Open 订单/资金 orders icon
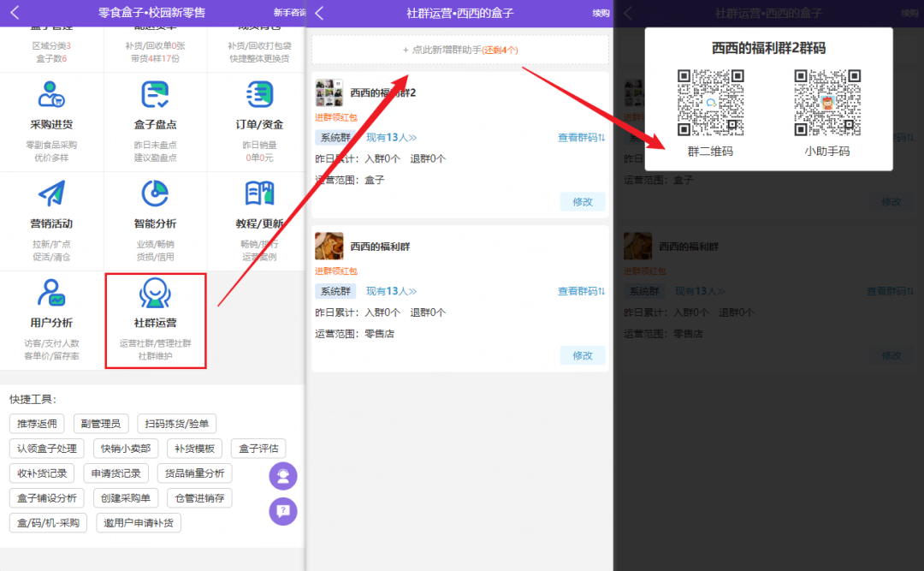The width and height of the screenshot is (924, 571). coord(259,94)
